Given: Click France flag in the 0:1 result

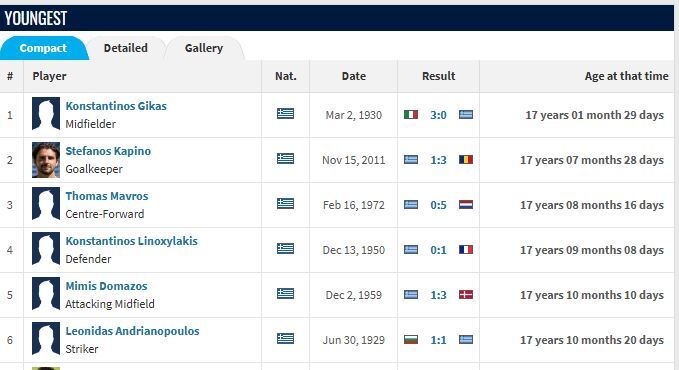Looking at the screenshot, I should pyautogui.click(x=466, y=250).
